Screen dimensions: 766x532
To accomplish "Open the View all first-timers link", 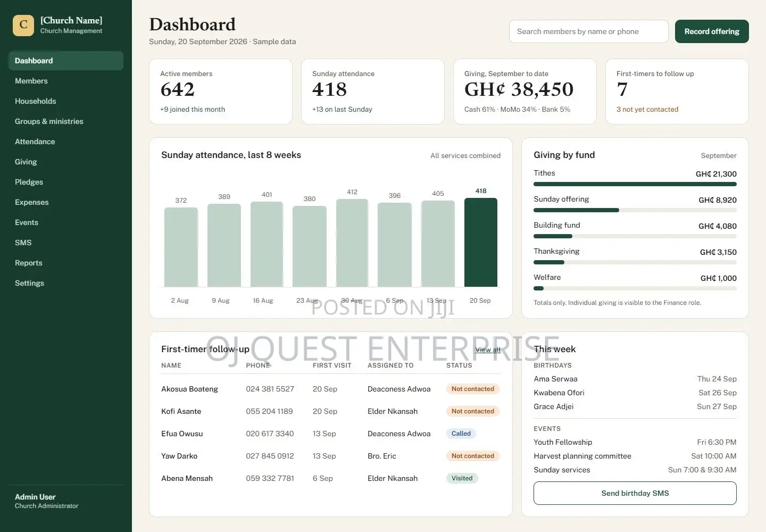I will [488, 350].
